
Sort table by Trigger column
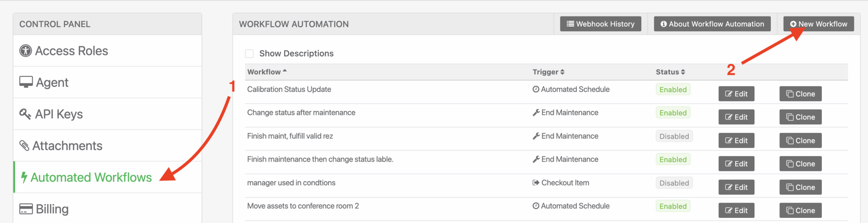(548, 72)
